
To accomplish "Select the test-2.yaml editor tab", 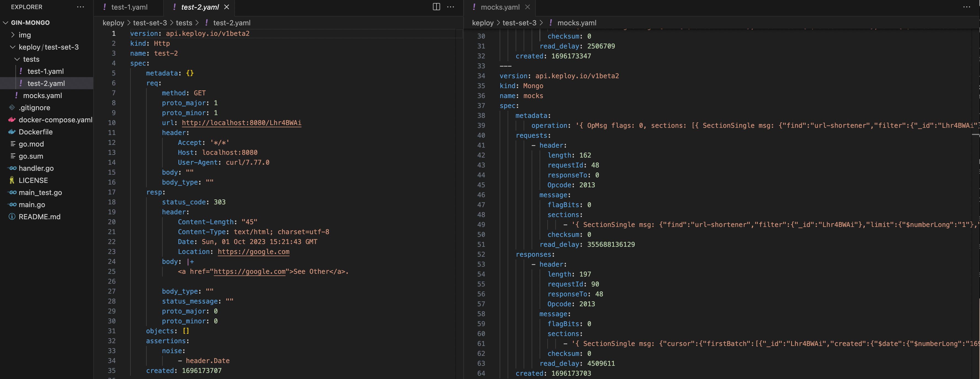I will click(x=200, y=7).
